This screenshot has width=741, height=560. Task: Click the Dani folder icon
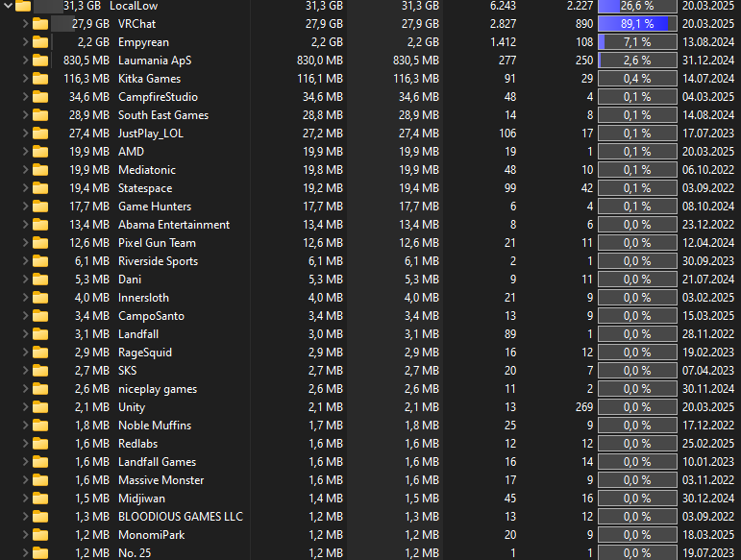tap(40, 280)
